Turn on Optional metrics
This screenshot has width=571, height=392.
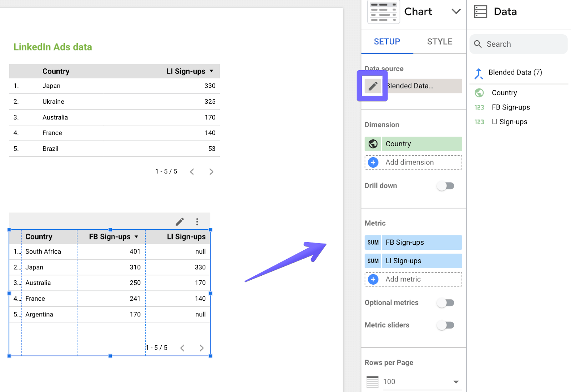point(446,302)
